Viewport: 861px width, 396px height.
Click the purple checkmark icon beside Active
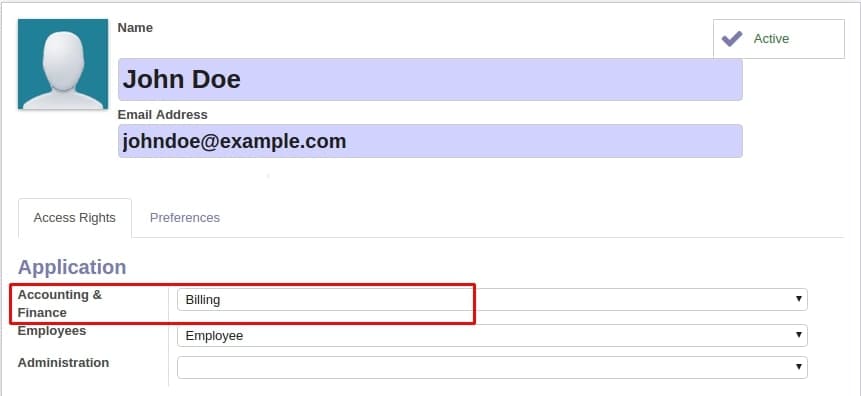(731, 39)
